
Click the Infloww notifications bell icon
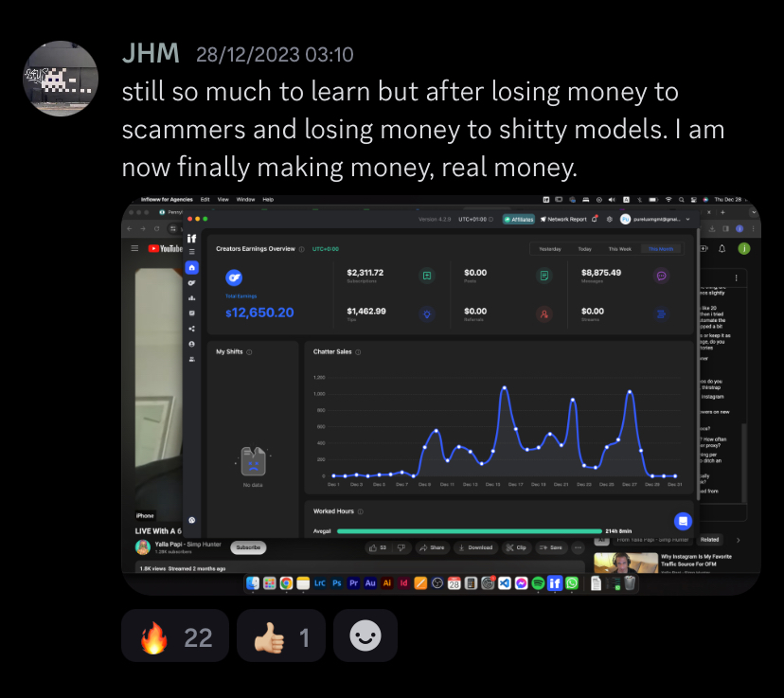coord(595,219)
